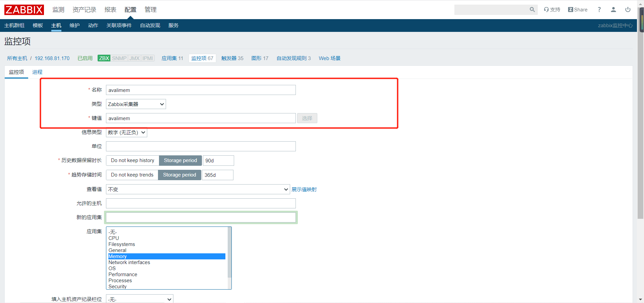Click the 展示值映射 link
This screenshot has width=644, height=303.
(x=304, y=190)
